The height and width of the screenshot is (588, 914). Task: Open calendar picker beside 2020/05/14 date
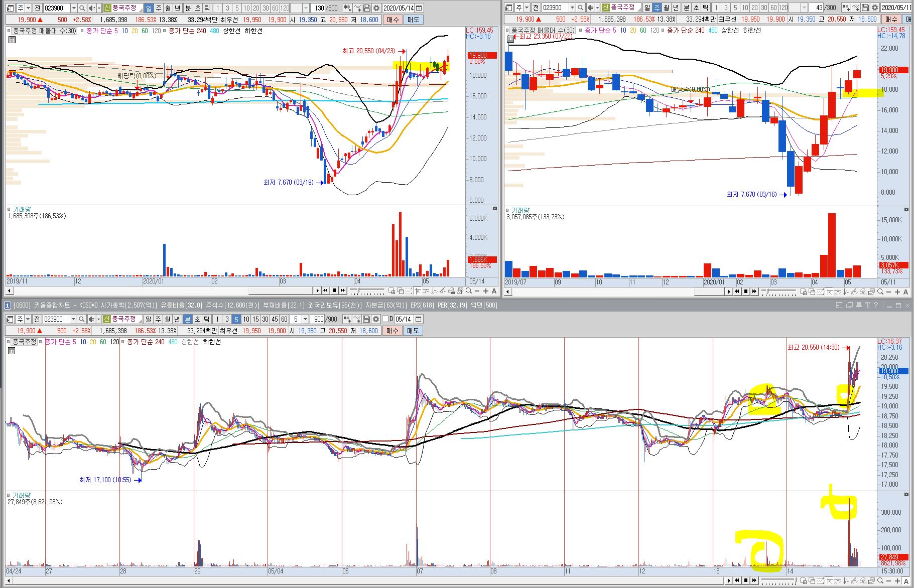[x=419, y=8]
